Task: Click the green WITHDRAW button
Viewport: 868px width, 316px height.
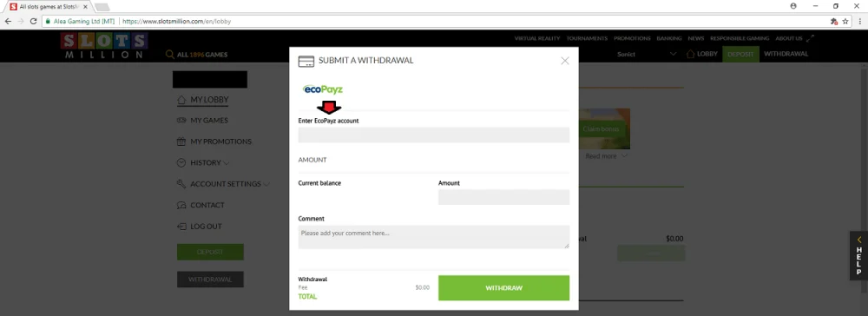Action: tap(503, 287)
